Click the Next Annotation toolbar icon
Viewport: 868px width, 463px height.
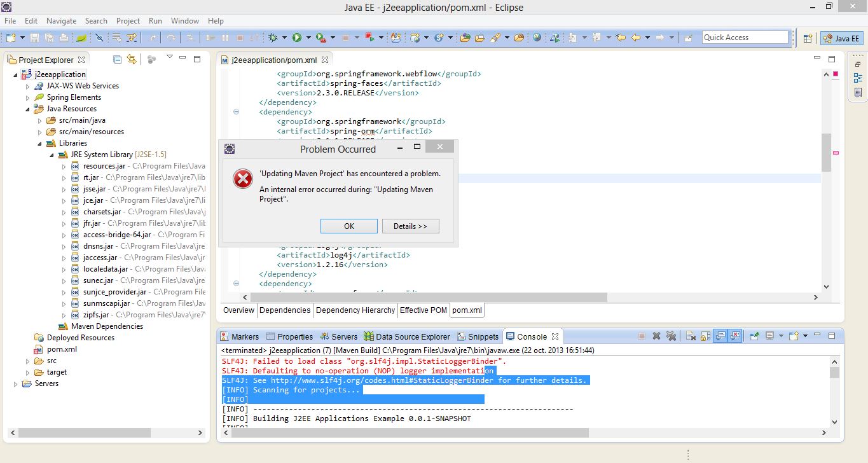[572, 38]
